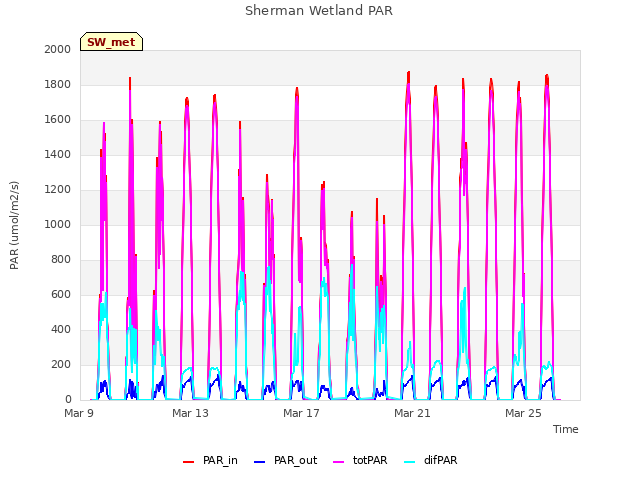Click the 1600 y-axis tick label
This screenshot has width=640, height=480.
click(x=58, y=120)
